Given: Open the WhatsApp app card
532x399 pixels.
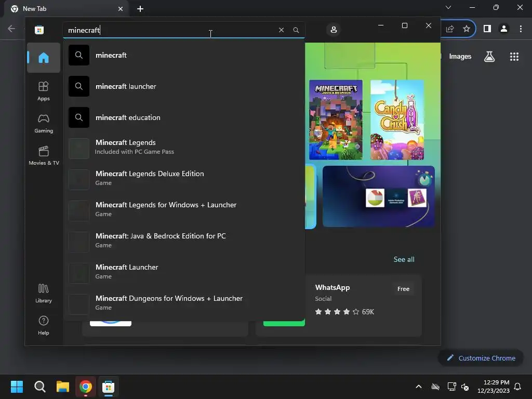Looking at the screenshot, I should [x=363, y=305].
